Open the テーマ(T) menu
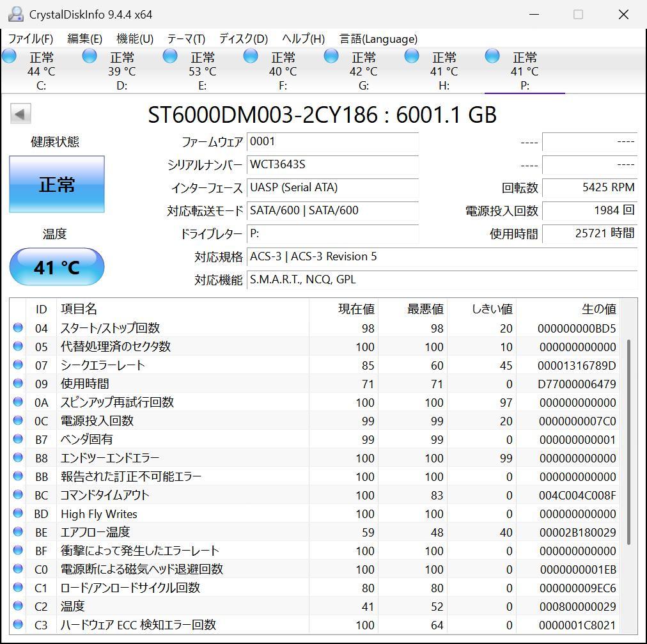Viewport: 647px width, 644px height. coord(185,39)
